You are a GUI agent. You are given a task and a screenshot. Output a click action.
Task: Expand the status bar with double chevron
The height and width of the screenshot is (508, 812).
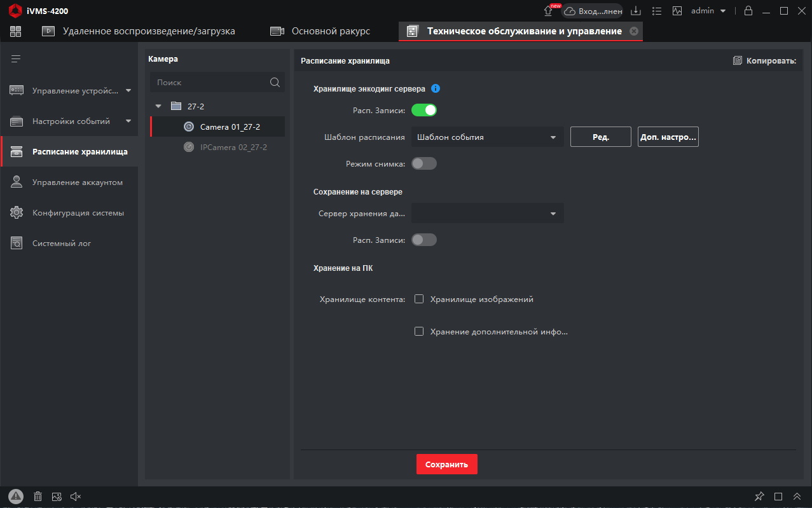pos(797,497)
